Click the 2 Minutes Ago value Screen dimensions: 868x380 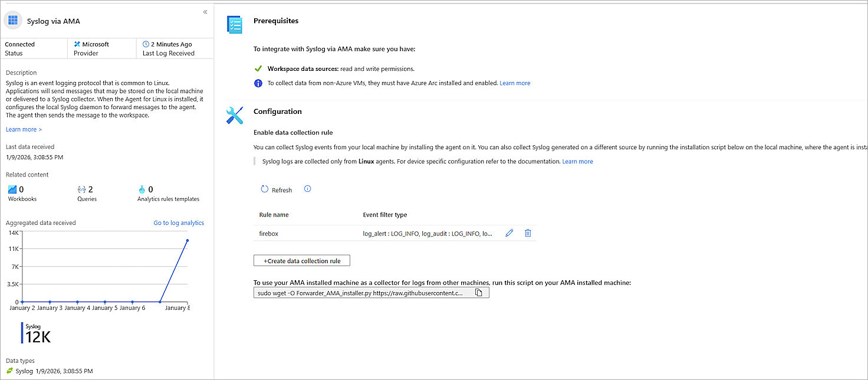coord(172,44)
